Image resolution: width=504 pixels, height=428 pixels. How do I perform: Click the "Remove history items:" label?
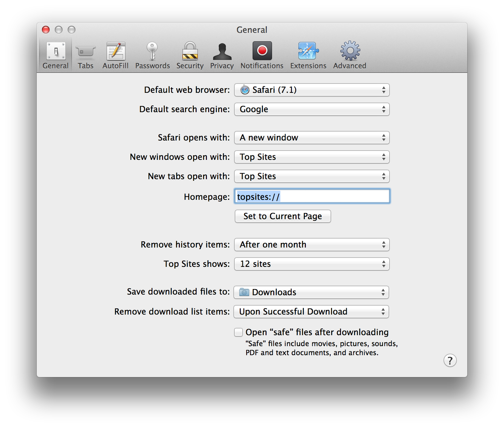[x=185, y=245]
